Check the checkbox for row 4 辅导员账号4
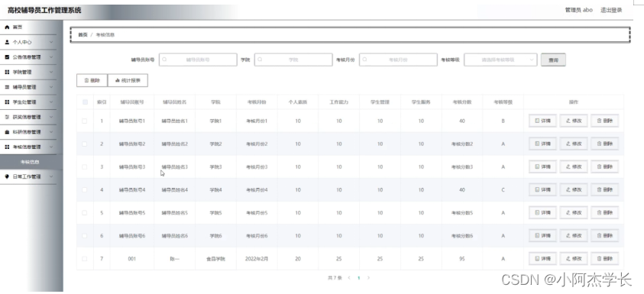 85,190
